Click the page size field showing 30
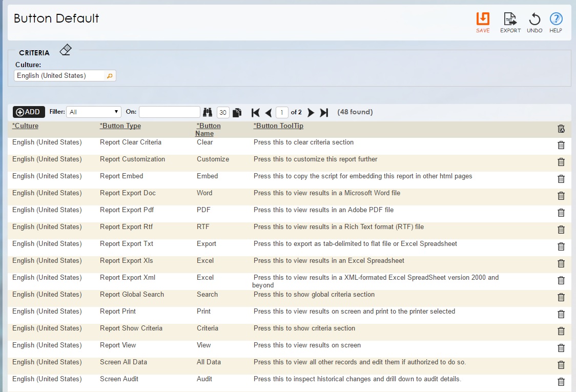Image resolution: width=576 pixels, height=392 pixels. tap(223, 112)
